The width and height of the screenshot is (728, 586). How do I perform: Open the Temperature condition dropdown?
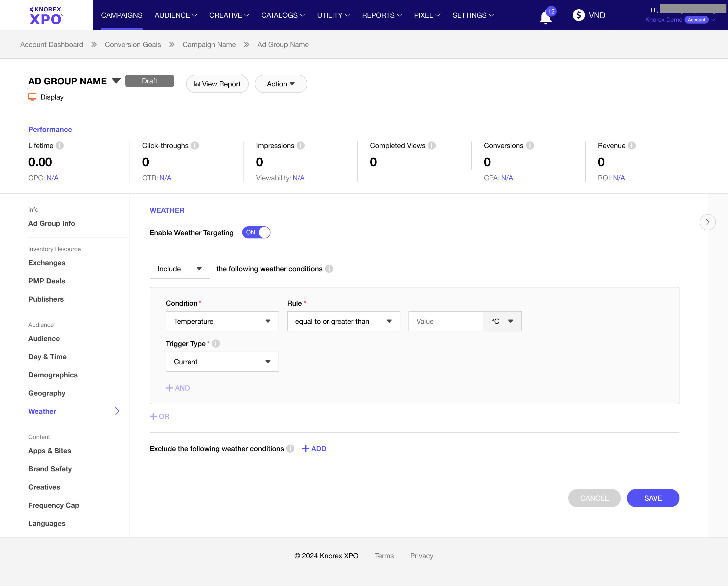pos(222,321)
